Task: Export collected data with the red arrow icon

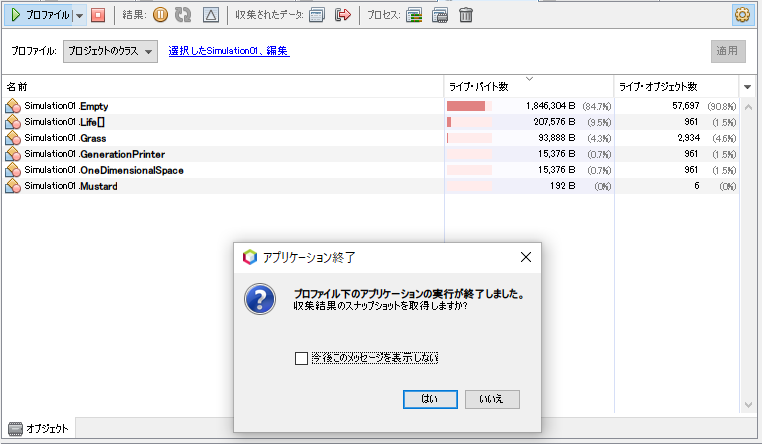Action: (x=343, y=15)
